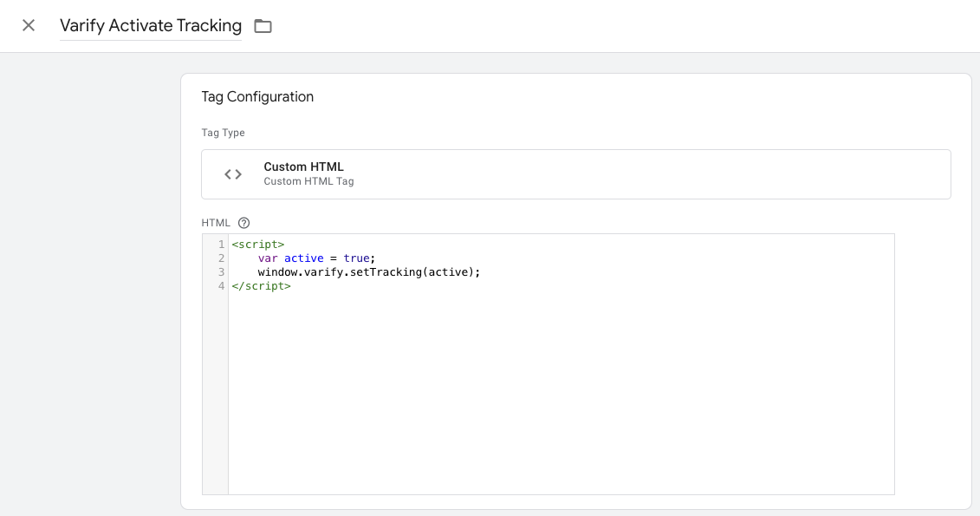Edit the tag name Varify Activate Tracking
The width and height of the screenshot is (980, 516).
click(151, 26)
